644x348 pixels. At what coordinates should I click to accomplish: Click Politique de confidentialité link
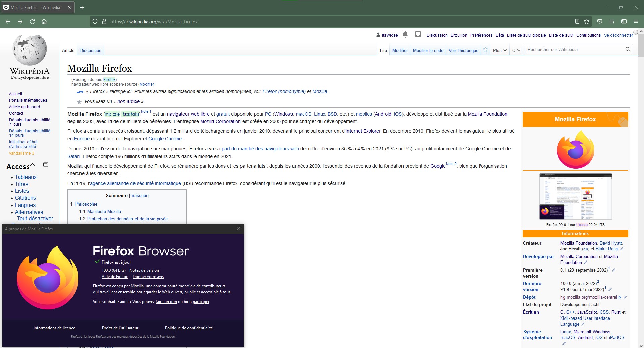[x=189, y=328]
